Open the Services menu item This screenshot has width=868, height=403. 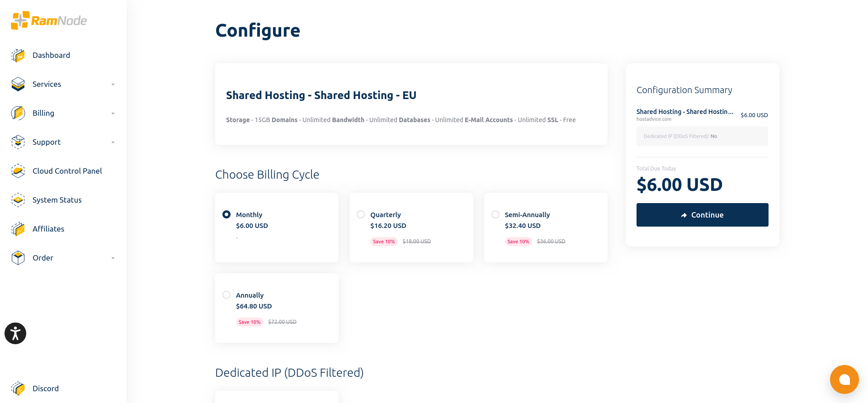47,84
